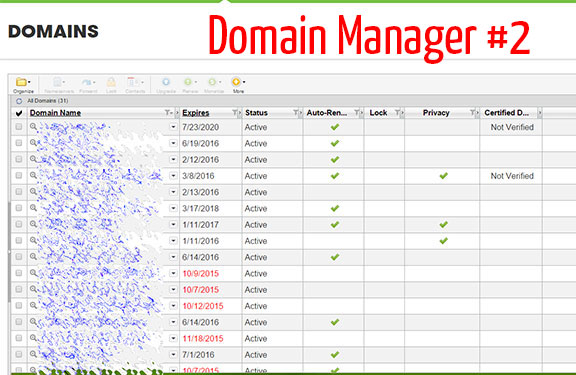Sort by the Domain Name header
576x375 pixels.
[x=55, y=113]
